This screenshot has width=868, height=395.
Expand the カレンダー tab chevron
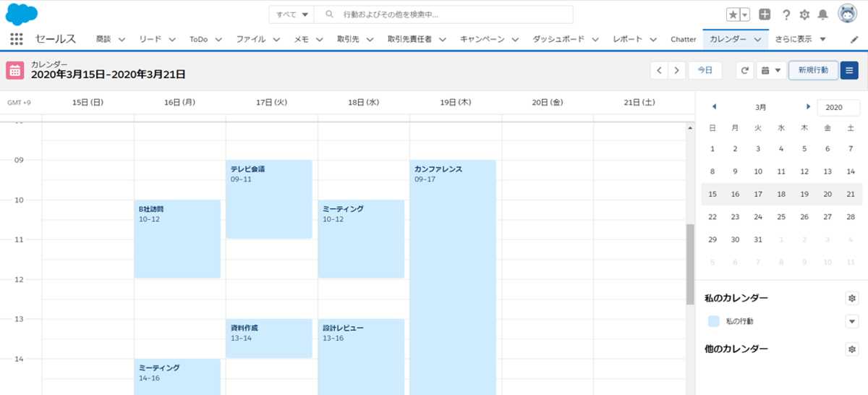(x=757, y=40)
